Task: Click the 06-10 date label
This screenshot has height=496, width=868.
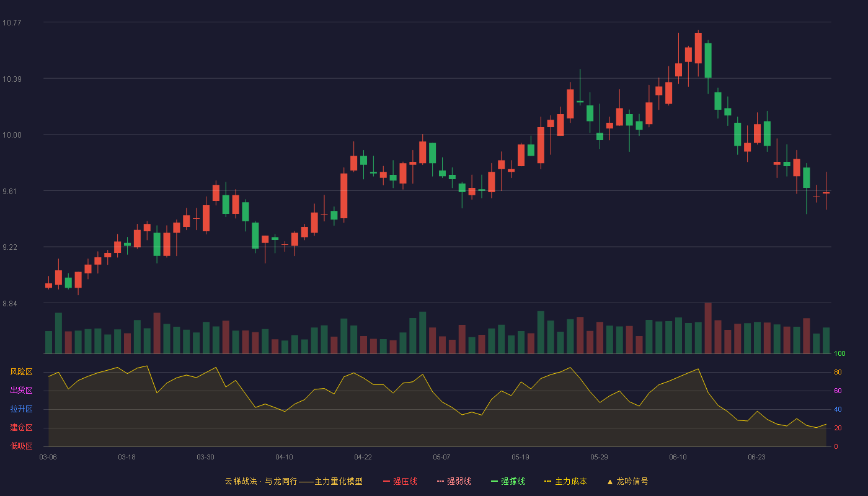Action: coord(678,457)
